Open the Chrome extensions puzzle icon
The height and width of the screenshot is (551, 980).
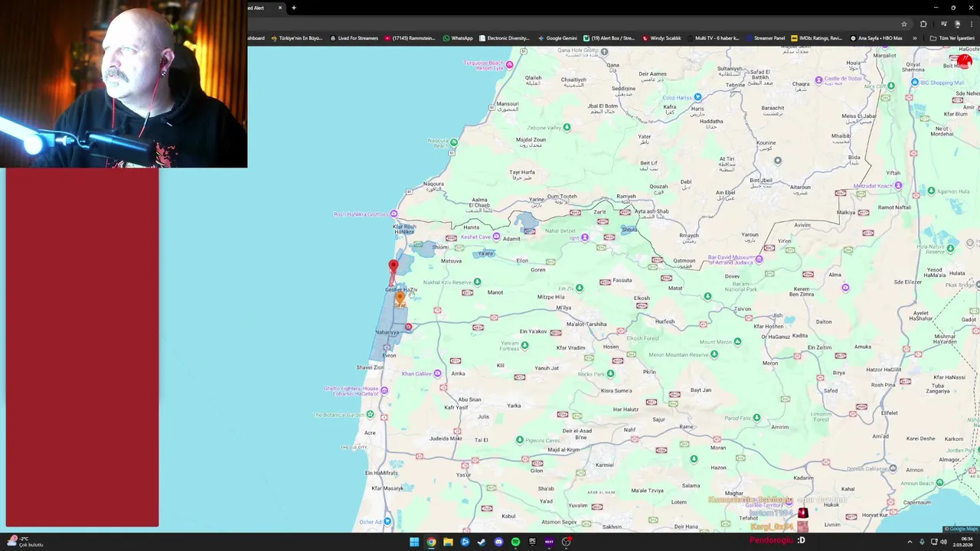pos(923,24)
